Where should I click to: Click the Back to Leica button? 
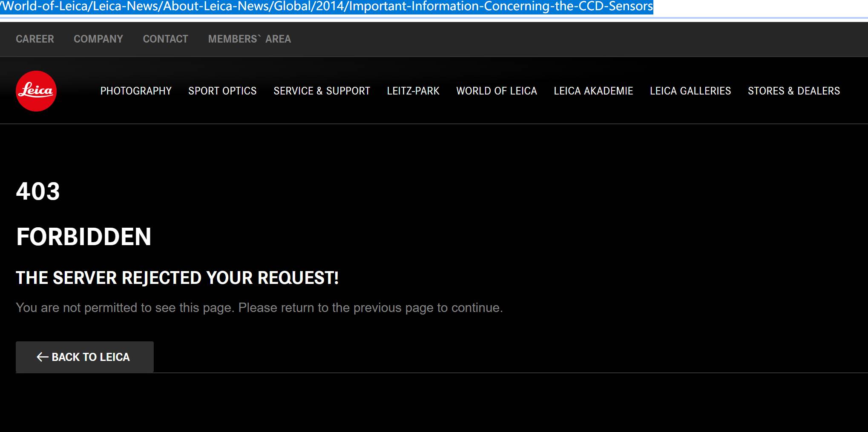click(85, 357)
